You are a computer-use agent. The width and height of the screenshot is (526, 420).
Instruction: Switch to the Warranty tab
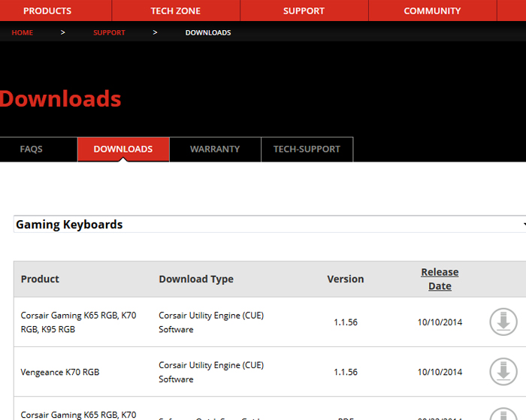(215, 149)
